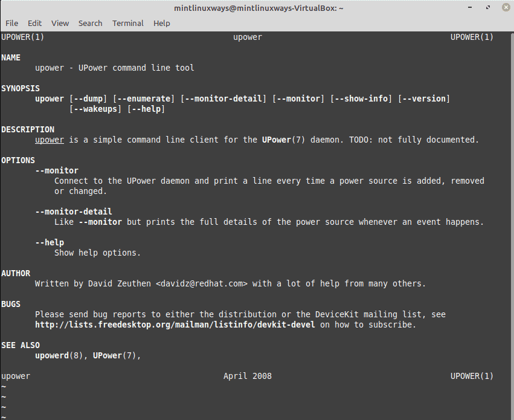
Task: Click the SEE ALSO section heading
Action: point(21,345)
